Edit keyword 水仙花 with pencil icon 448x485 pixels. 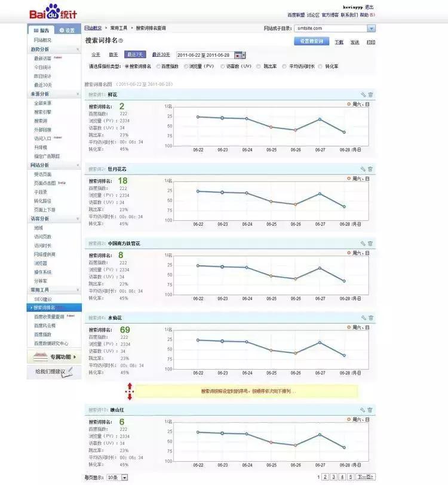pyautogui.click(x=364, y=318)
